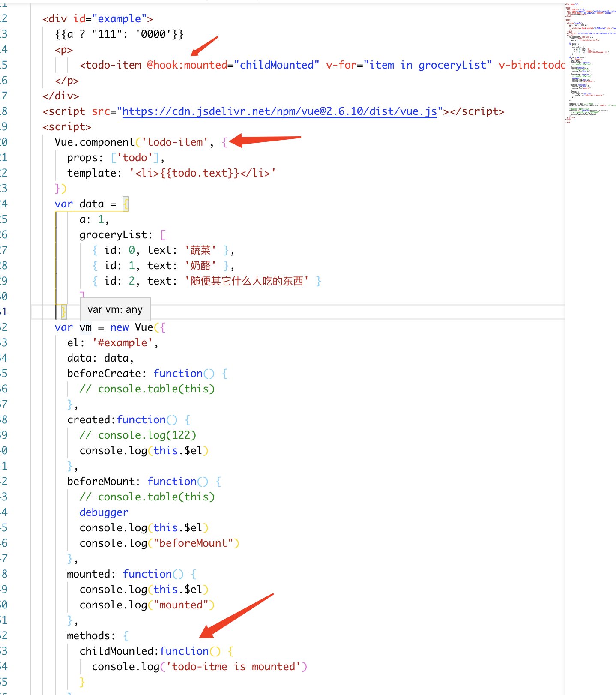Click the id="example" div opening tag
Screen dimensions: 616x695
(x=98, y=19)
